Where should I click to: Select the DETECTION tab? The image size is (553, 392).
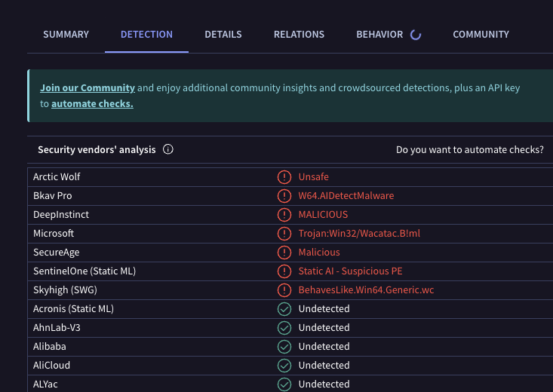coord(146,35)
